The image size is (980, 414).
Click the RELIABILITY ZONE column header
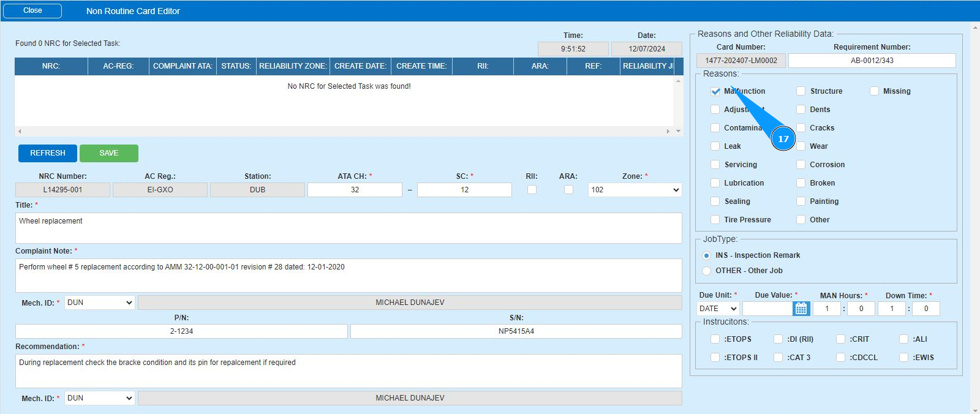tap(292, 66)
